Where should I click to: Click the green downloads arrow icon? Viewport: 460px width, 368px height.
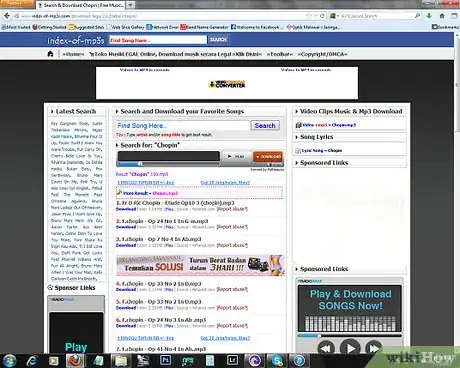429,16
